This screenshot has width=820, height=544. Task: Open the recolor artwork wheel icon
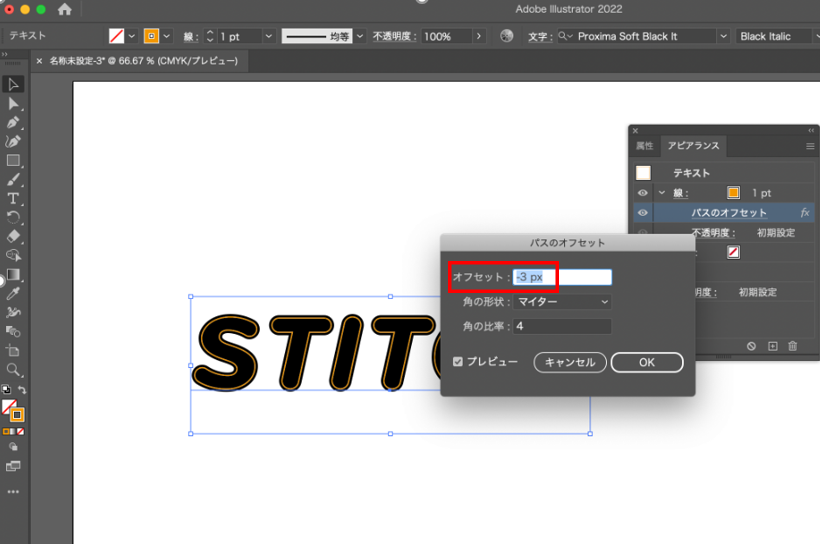click(506, 36)
